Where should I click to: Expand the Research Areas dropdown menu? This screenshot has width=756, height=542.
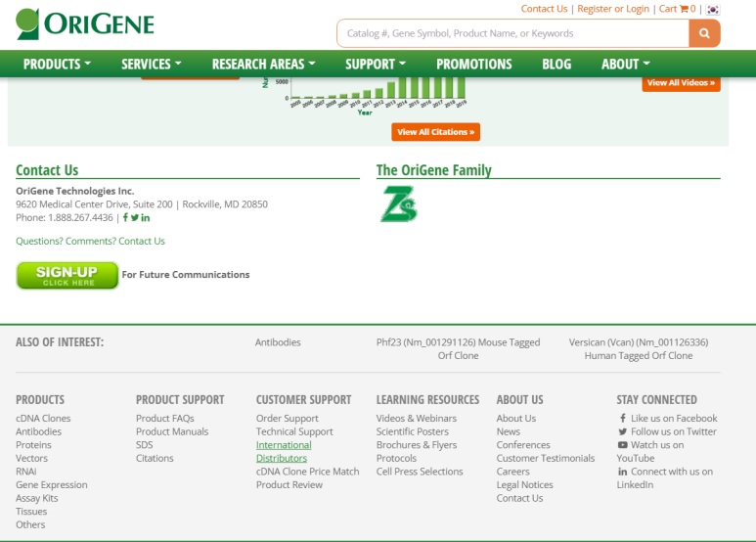(263, 64)
